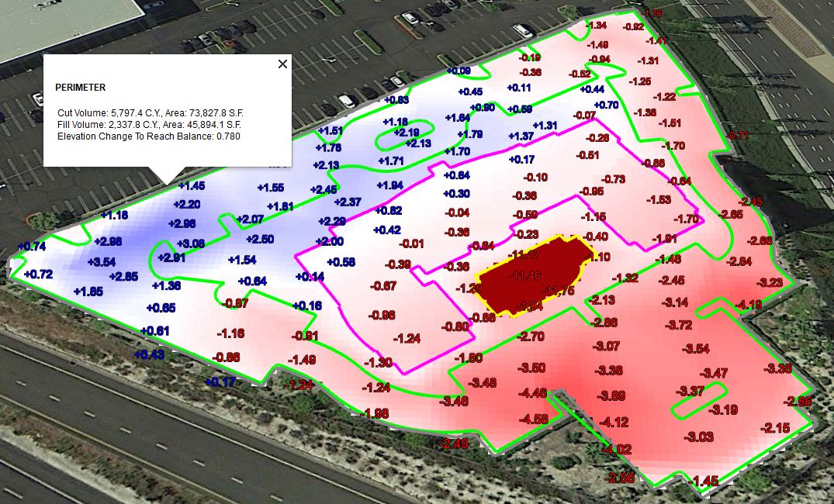834x504 pixels.
Task: Click the PERIMETER heading in the popup
Action: (x=81, y=88)
